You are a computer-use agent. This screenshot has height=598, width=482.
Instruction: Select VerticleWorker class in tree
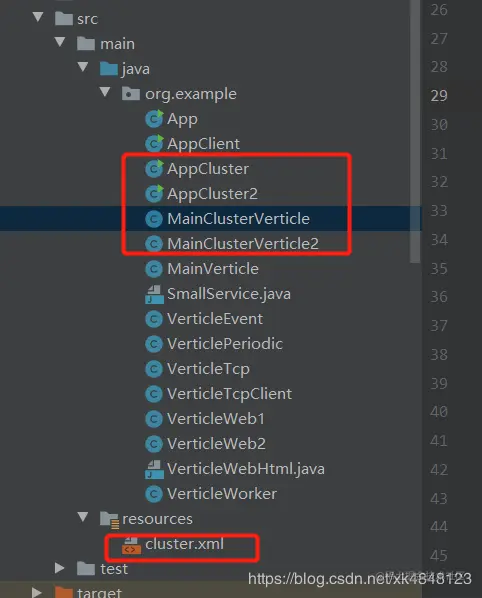[222, 494]
